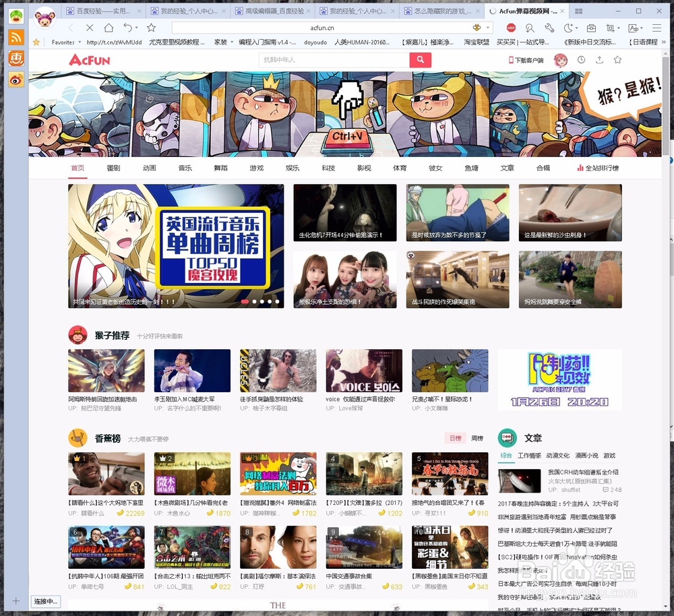Click the browser stop loading X icon
This screenshot has width=674, height=616.
[90, 28]
